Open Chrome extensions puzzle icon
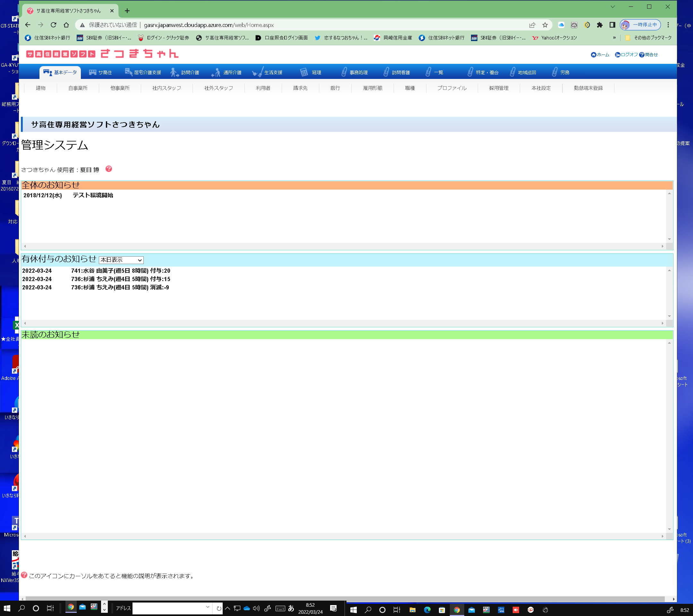This screenshot has width=693, height=616. pos(599,25)
